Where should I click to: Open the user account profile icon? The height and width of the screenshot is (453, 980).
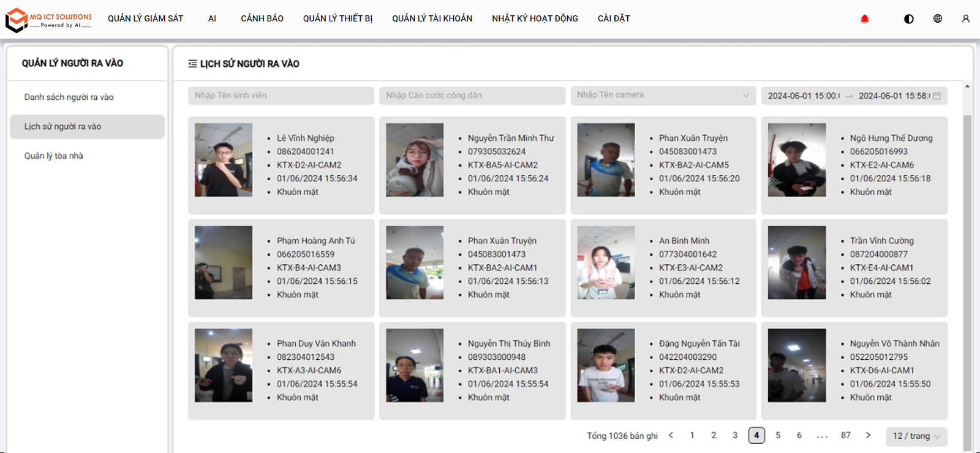966,19
